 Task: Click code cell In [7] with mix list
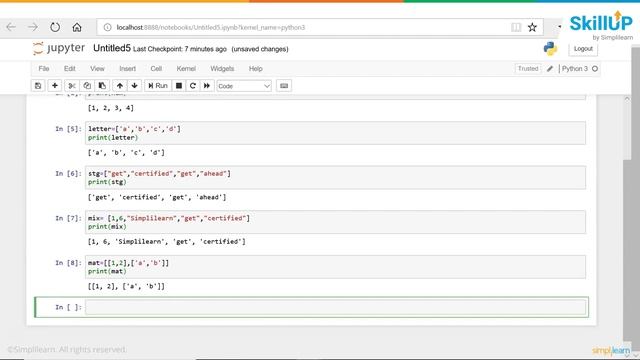coord(336,222)
